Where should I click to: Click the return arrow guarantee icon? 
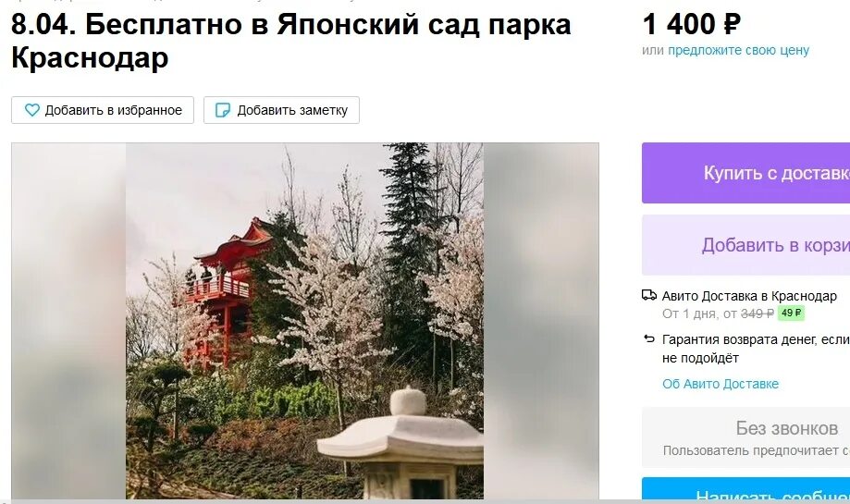649,339
